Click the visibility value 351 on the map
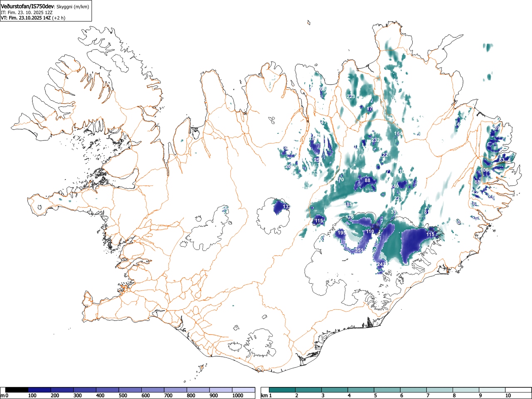This screenshot has height=399, width=532. pyautogui.click(x=359, y=250)
